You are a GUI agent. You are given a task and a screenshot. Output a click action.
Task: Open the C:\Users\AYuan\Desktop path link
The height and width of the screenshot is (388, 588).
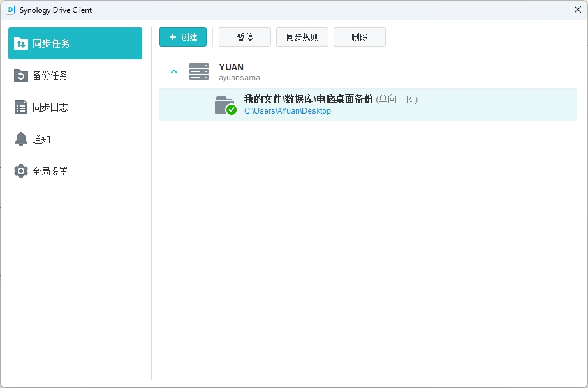tap(288, 111)
